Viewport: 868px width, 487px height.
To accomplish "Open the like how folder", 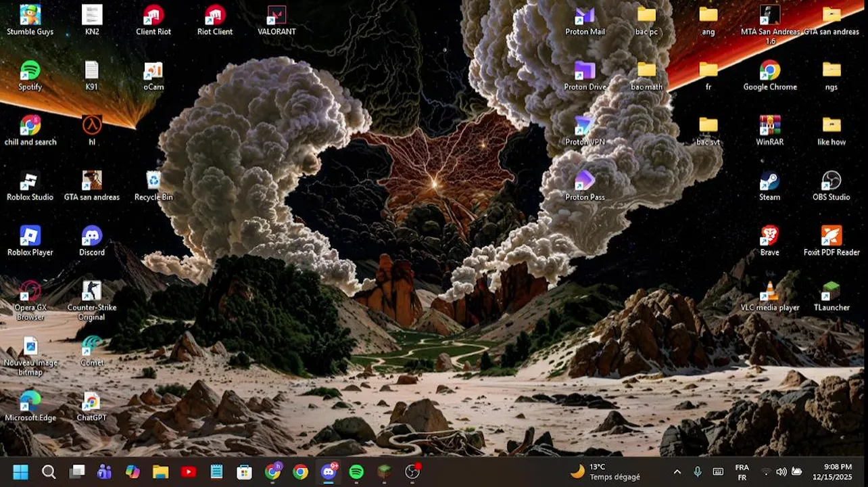I will click(x=831, y=131).
